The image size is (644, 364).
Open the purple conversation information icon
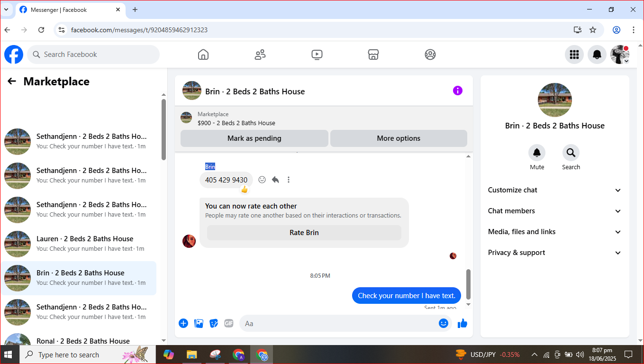click(458, 91)
